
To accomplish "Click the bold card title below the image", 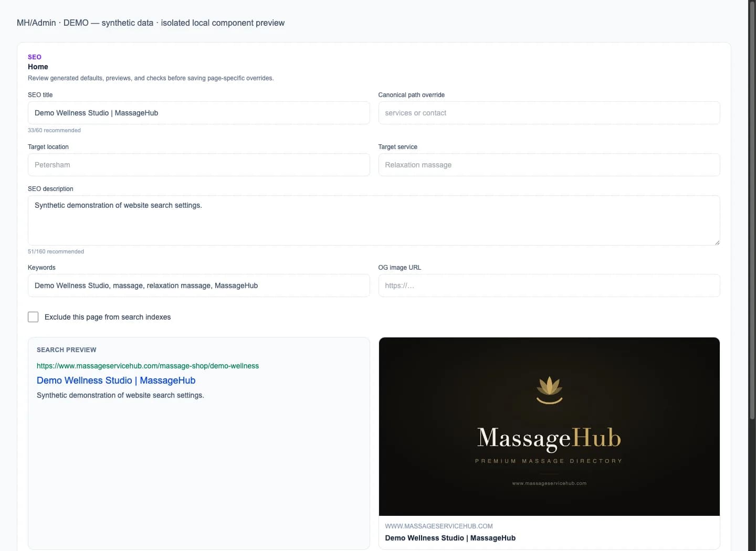I will pos(450,538).
